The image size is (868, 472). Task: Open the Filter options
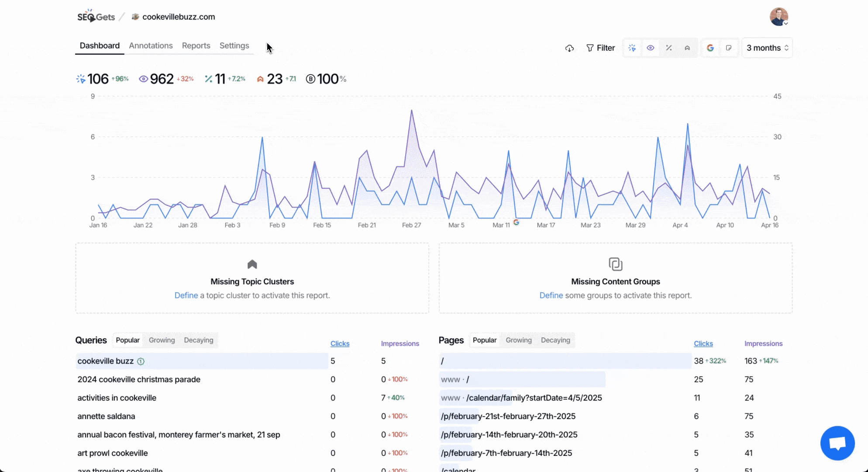tap(600, 48)
